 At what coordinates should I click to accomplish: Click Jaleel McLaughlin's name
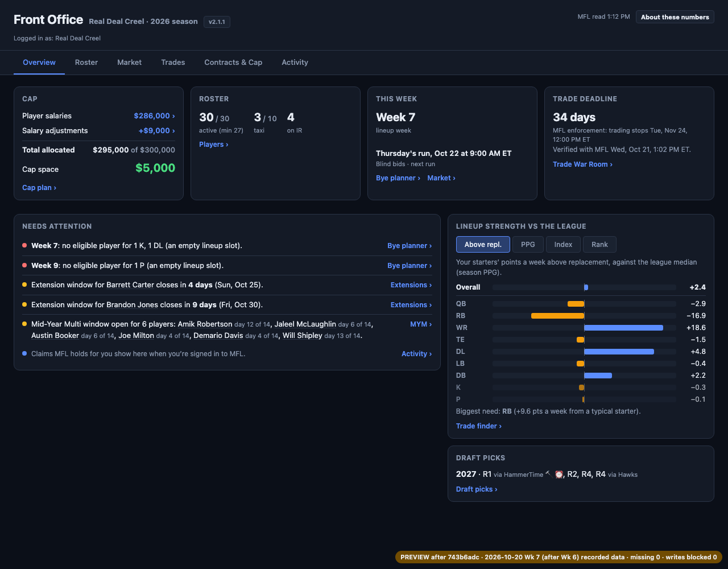coord(305,324)
